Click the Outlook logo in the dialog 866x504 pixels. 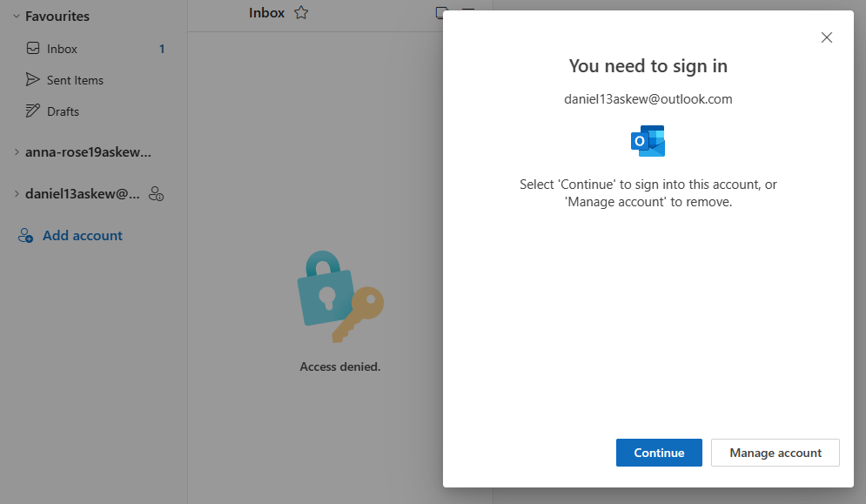click(648, 141)
